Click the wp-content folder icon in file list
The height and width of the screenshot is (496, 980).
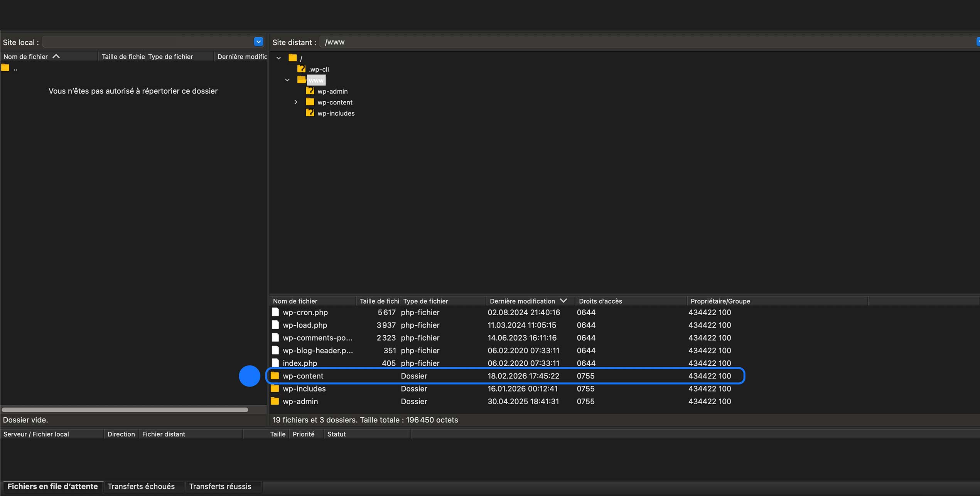point(275,376)
